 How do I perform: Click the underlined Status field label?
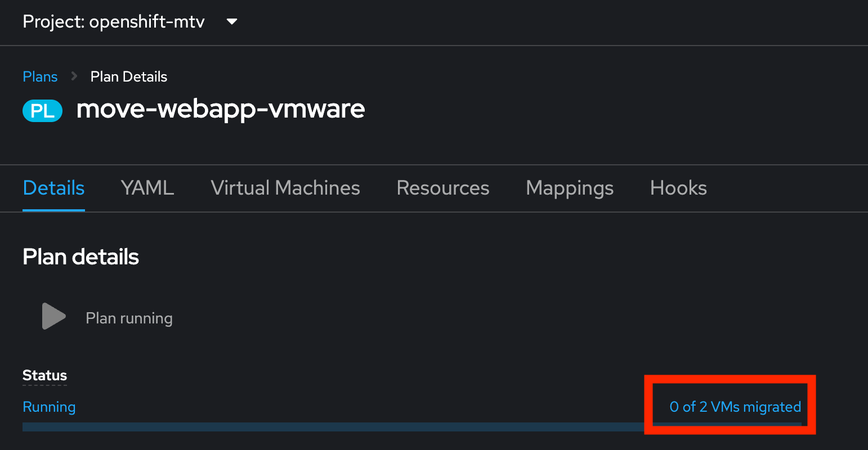point(44,375)
